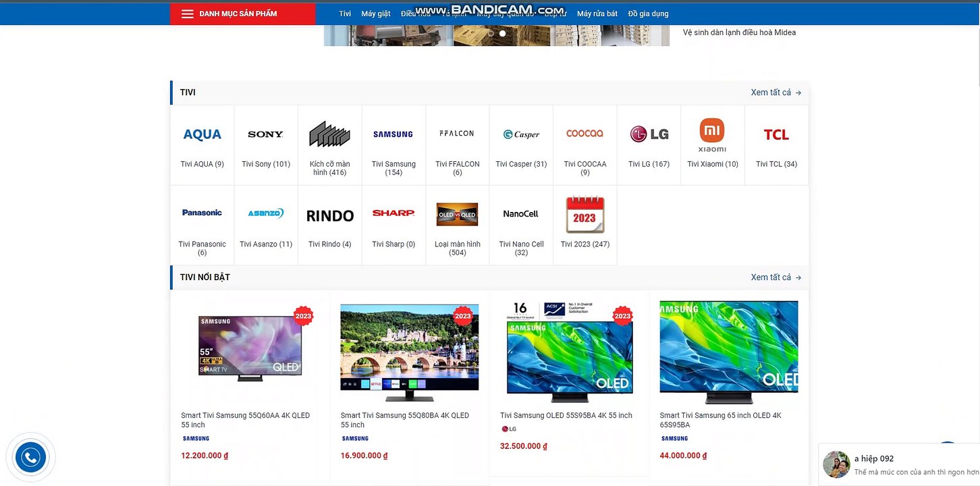Click the Samsung 65S95BA OLED TV product image
980x486 pixels.
click(729, 352)
